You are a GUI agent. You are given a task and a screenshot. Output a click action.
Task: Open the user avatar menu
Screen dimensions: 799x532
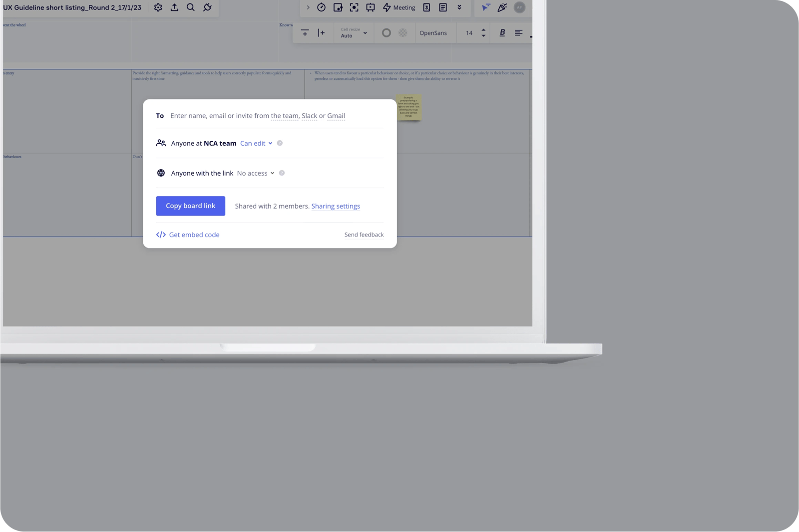pos(519,7)
